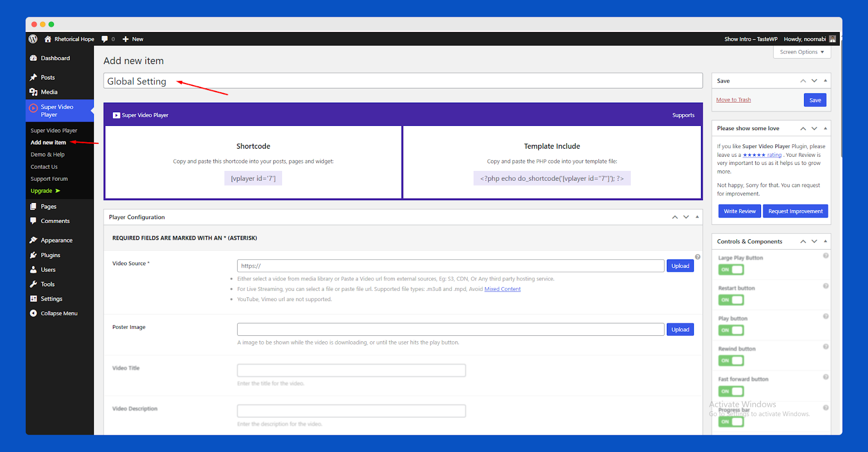The image size is (868, 452).
Task: Toggle the Progress bar switch
Action: (x=731, y=422)
